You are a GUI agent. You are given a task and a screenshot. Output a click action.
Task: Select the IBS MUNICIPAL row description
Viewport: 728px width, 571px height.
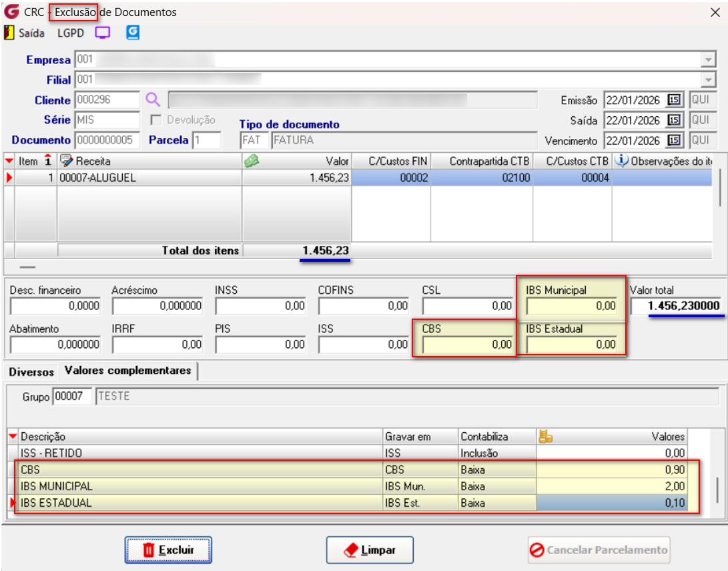pos(201,486)
